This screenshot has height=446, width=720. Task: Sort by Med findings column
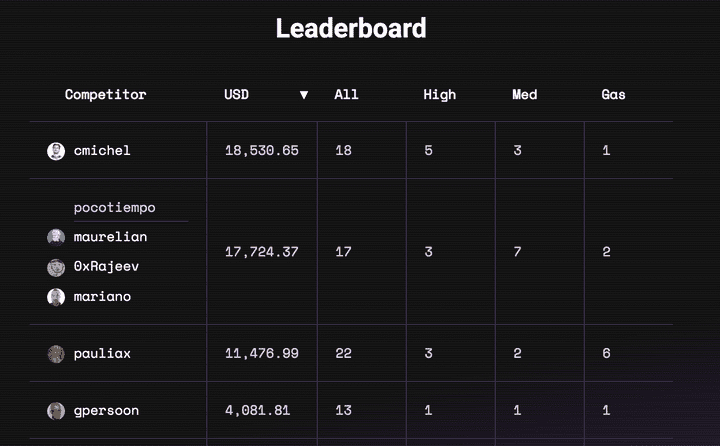[x=524, y=95]
